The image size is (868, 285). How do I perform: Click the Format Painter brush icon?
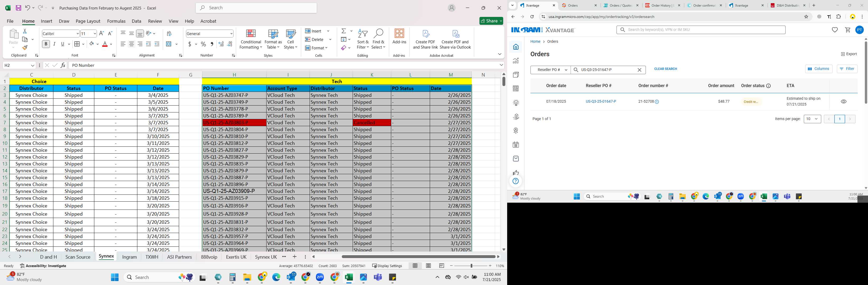pyautogui.click(x=25, y=48)
